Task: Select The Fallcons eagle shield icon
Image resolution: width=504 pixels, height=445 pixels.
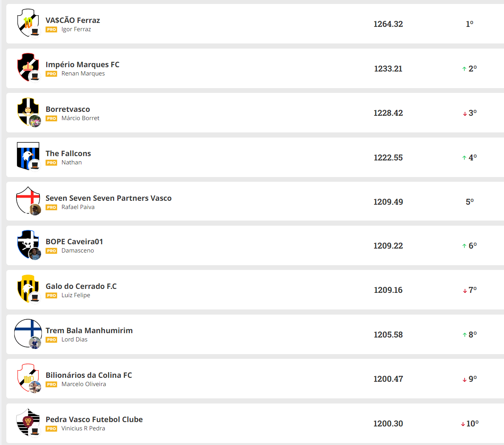Action: [x=28, y=156]
